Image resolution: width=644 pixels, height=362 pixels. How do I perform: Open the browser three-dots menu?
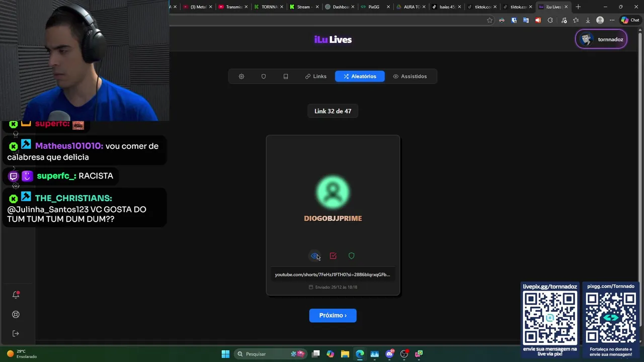click(612, 20)
